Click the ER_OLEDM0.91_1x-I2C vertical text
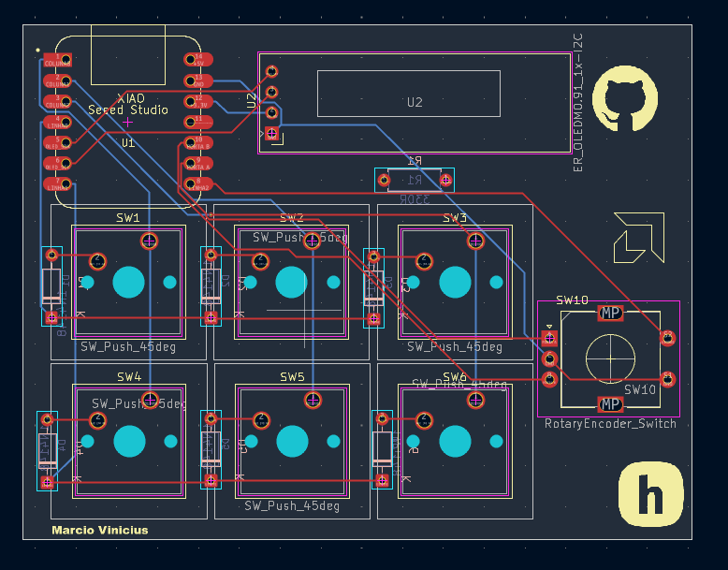The image size is (728, 570). click(578, 103)
